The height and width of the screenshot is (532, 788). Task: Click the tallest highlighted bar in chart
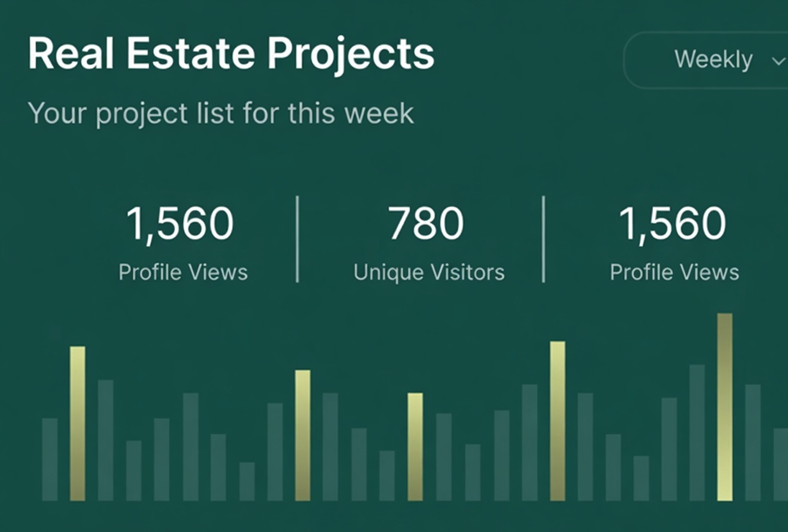click(x=725, y=407)
